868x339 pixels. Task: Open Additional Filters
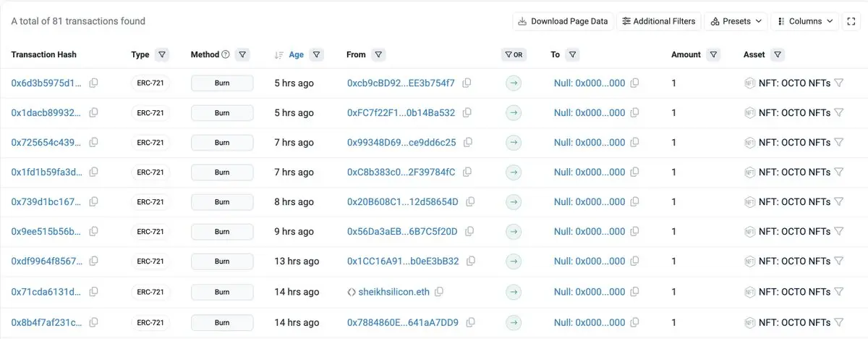[x=658, y=22]
